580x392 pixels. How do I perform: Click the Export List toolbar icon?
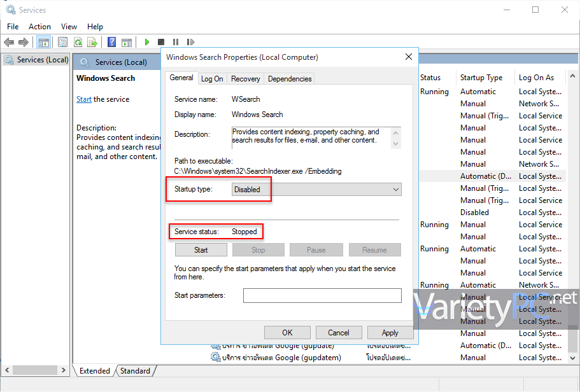click(x=92, y=42)
